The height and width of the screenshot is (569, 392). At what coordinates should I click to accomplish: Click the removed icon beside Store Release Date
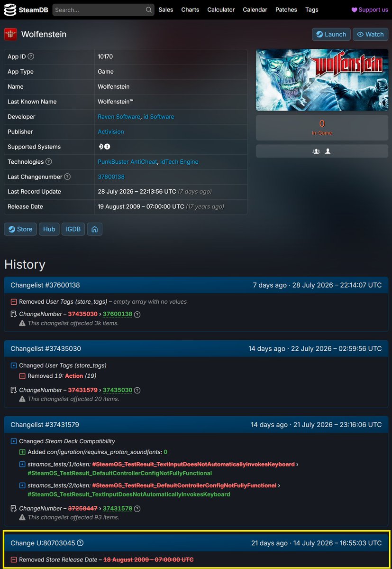(14, 560)
